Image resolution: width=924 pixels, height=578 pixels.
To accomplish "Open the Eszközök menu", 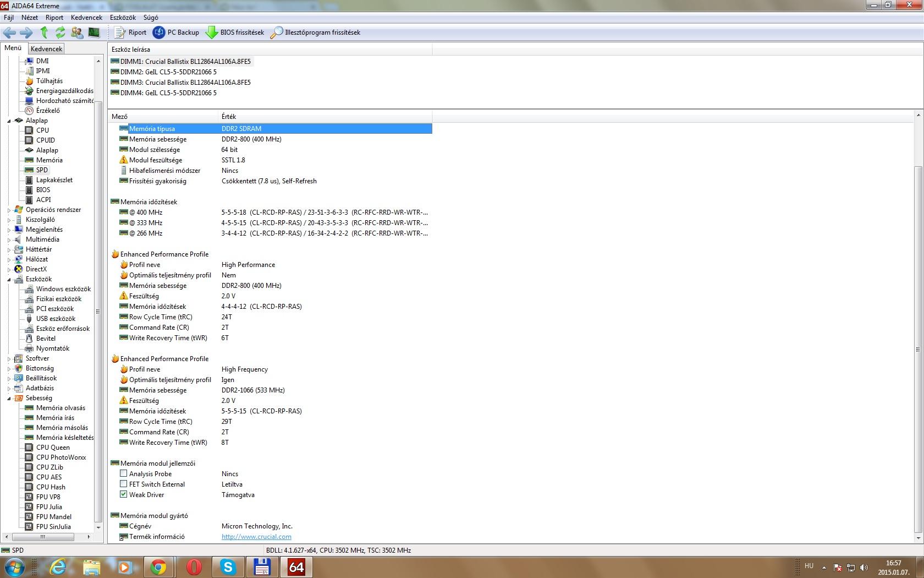I will [x=123, y=18].
